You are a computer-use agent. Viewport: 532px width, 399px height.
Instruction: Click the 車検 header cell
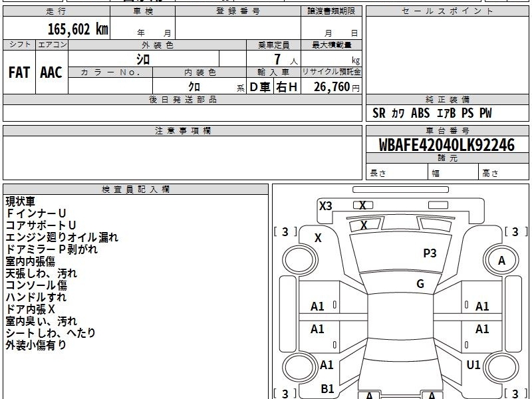tap(143, 11)
